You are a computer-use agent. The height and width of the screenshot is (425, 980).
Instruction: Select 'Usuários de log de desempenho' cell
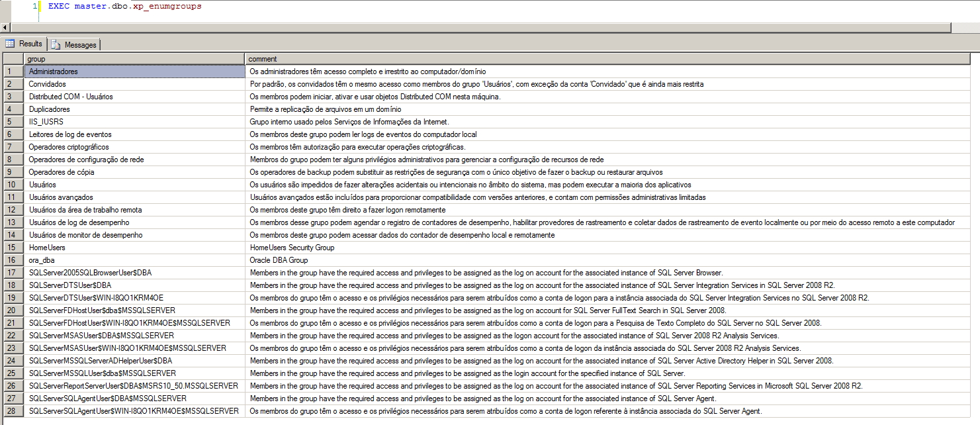tap(135, 222)
